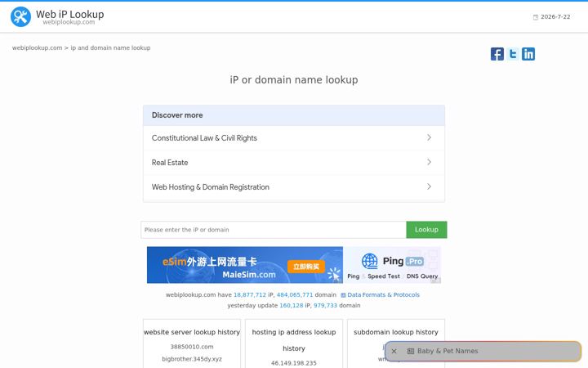The width and height of the screenshot is (588, 368).
Task: Share the page on Facebook
Action: point(497,54)
